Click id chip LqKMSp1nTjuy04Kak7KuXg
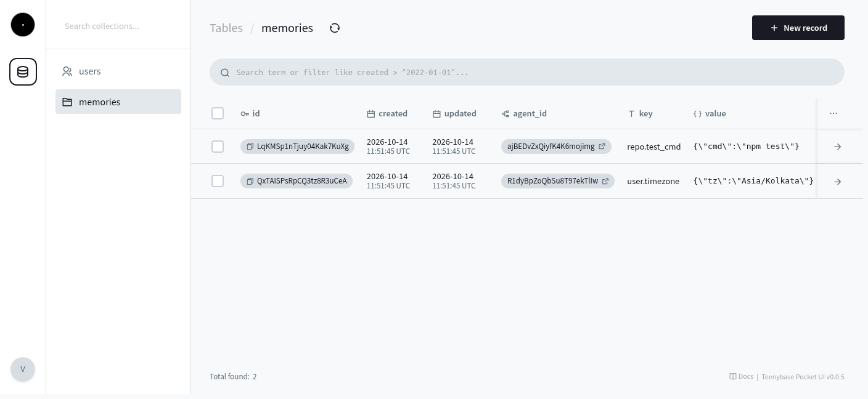Screen dimensions: 868x399 [297, 147]
